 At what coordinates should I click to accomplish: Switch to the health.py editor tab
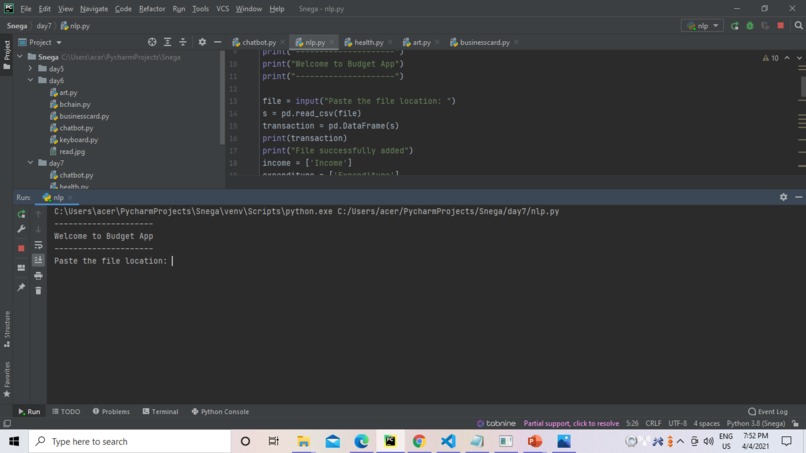coord(368,42)
